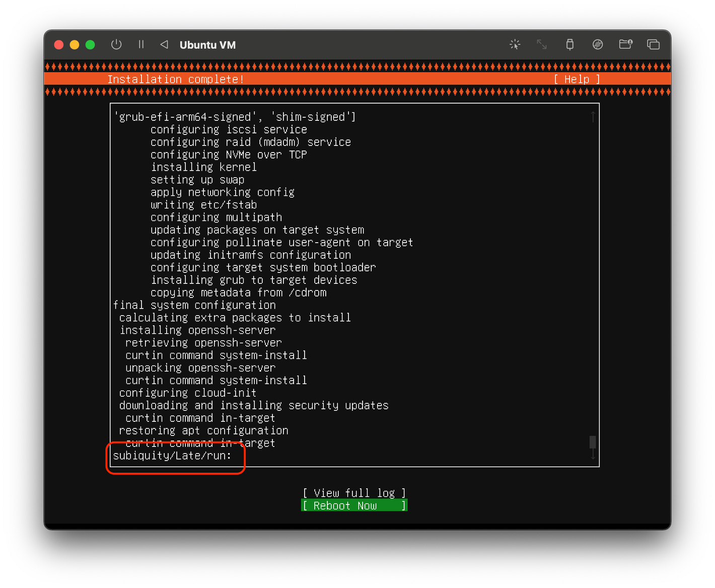Click the windows overview icon
715x588 pixels.
pos(653,44)
